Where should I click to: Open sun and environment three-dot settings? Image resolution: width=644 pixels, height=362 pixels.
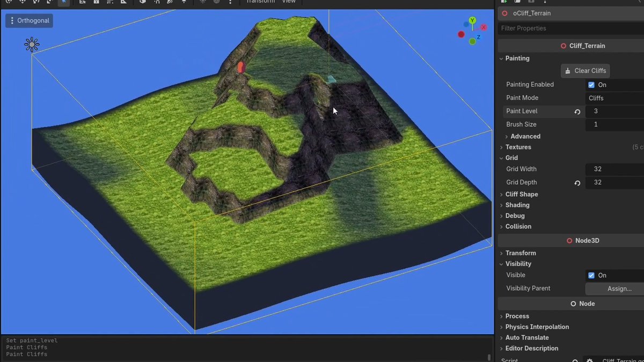[x=230, y=2]
